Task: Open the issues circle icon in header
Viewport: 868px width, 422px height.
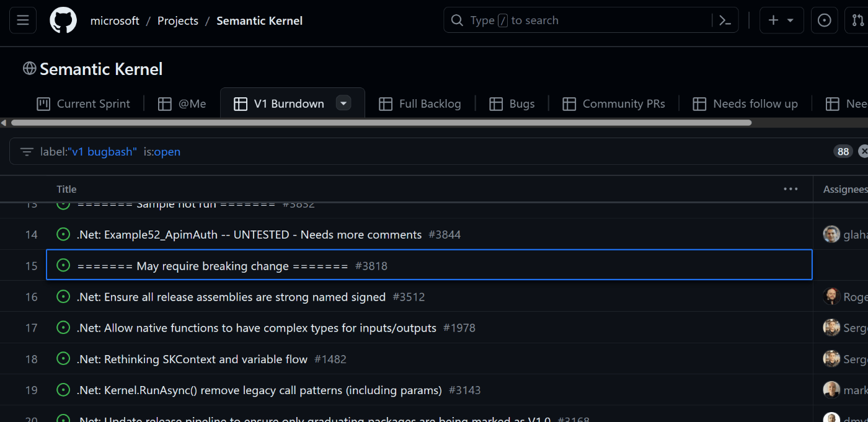Action: click(x=824, y=20)
